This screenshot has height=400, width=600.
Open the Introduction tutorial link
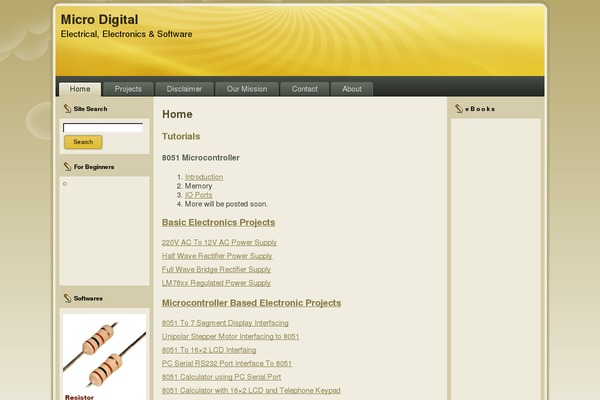click(204, 177)
